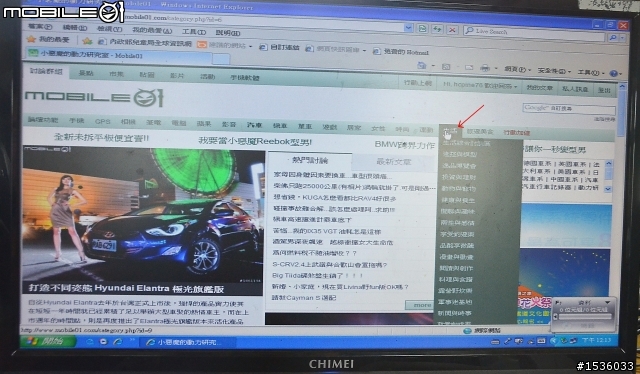The height and width of the screenshot is (374, 640).
Task: Open the GPS forum category
Action: click(x=102, y=121)
